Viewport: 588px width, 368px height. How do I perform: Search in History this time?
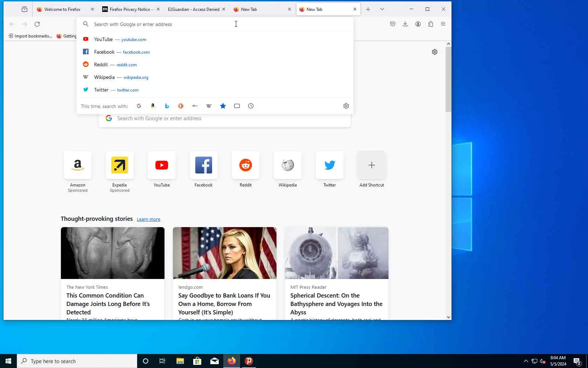coord(251,106)
